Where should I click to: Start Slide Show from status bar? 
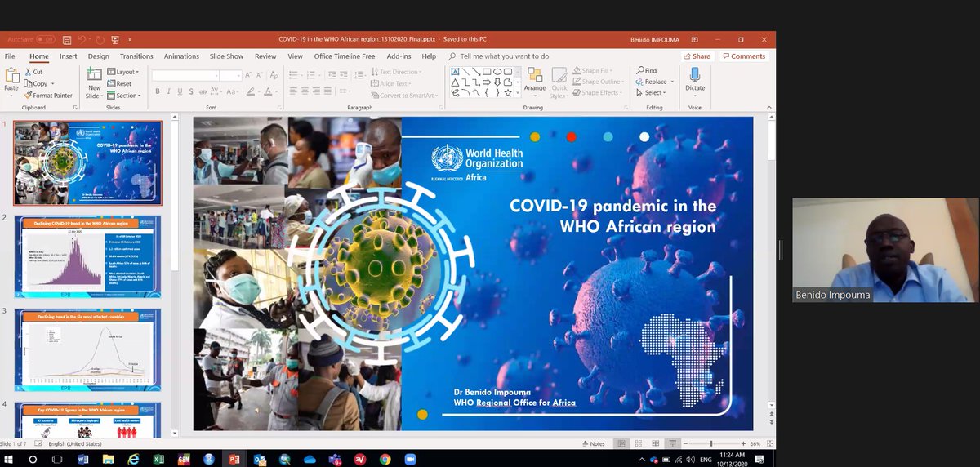tap(672, 443)
